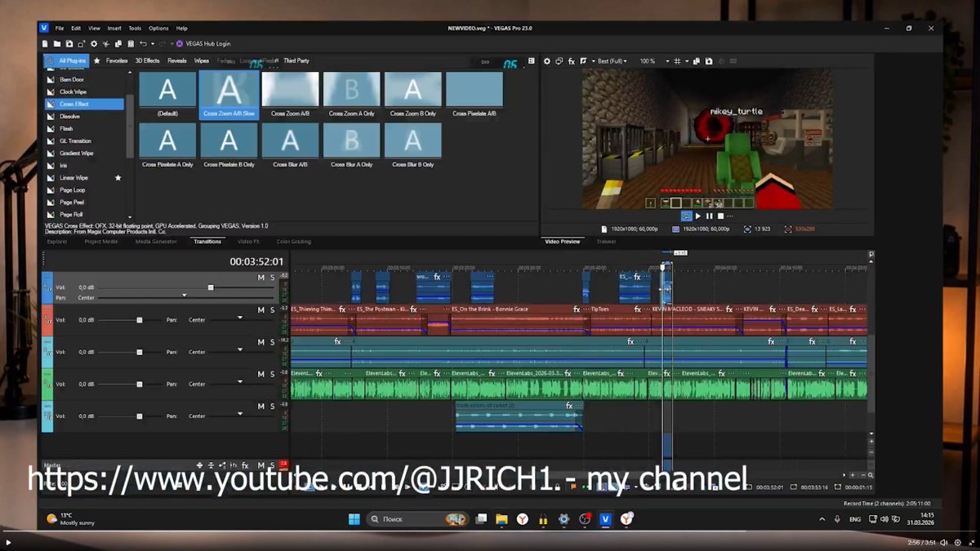Open the Options menu
The height and width of the screenshot is (551, 980).
coord(158,28)
